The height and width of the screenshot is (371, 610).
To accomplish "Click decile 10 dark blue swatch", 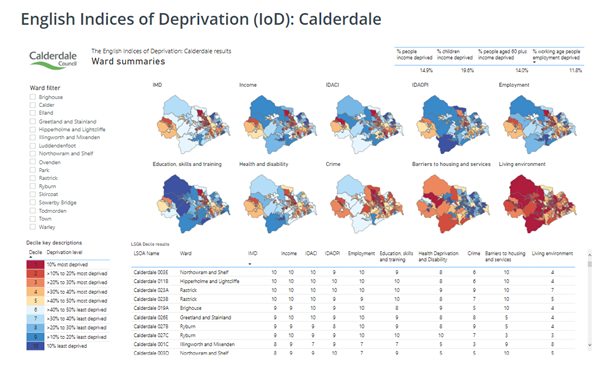I will pyautogui.click(x=35, y=346).
